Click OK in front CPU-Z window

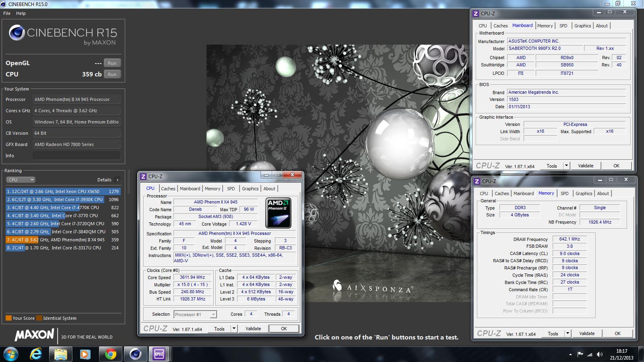click(x=284, y=329)
